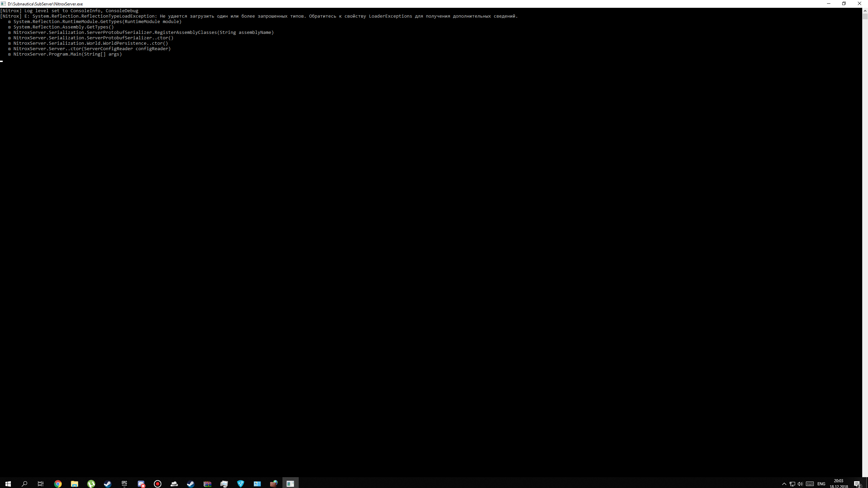Image resolution: width=868 pixels, height=488 pixels.
Task: Click the console scrollbar up arrow
Action: point(865,11)
